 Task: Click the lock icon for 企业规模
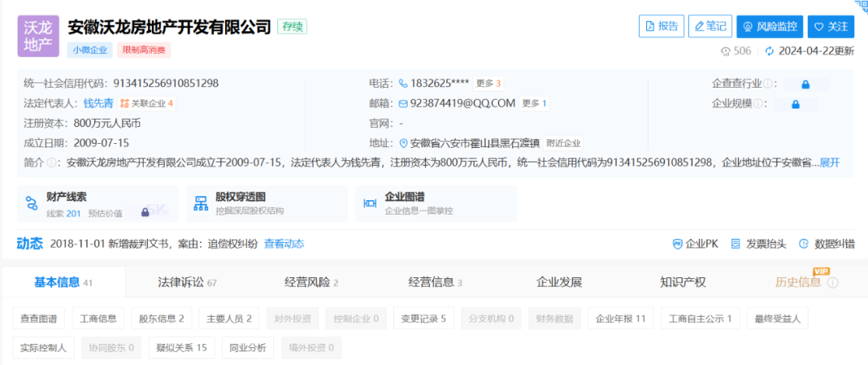click(796, 104)
